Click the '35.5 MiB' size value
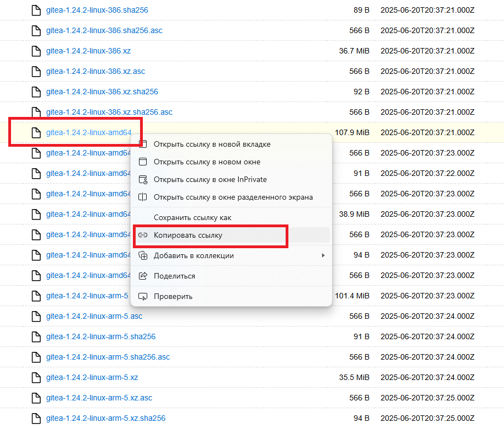 354,377
